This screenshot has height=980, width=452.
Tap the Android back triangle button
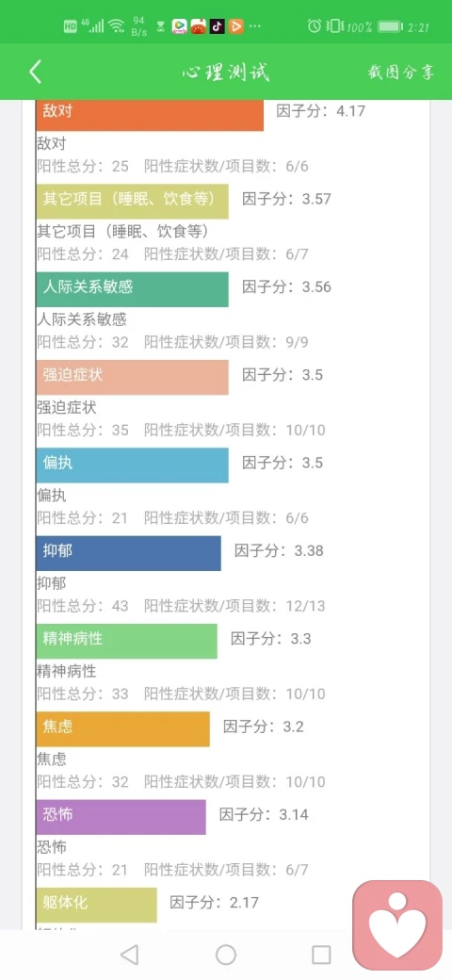129,955
